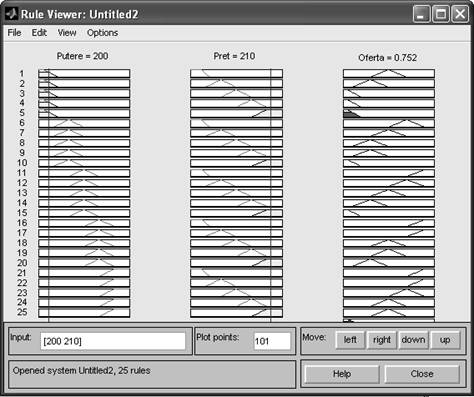Select rule number 9
Screen dimensions: 474x397
[x=22, y=153]
